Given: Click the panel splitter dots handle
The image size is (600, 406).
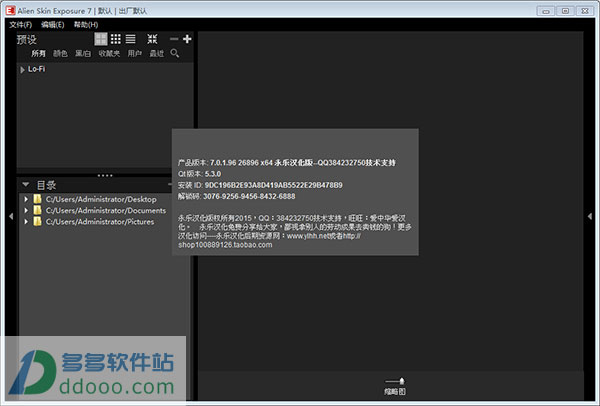Looking at the screenshot, I should click(105, 175).
